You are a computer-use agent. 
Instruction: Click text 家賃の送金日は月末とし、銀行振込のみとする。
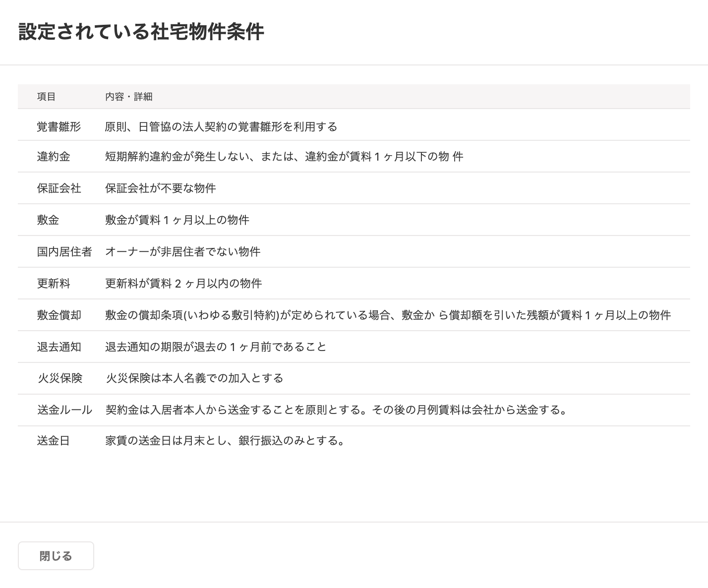[x=226, y=441]
